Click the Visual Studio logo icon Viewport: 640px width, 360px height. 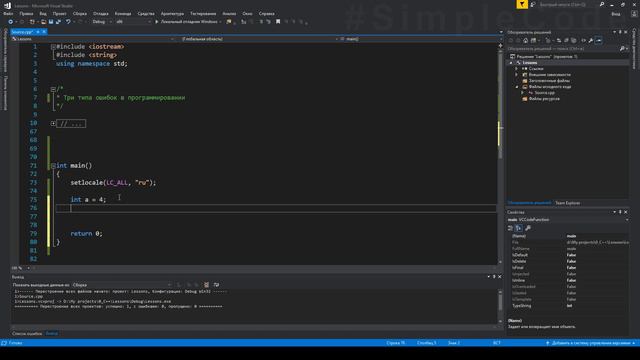click(7, 5)
